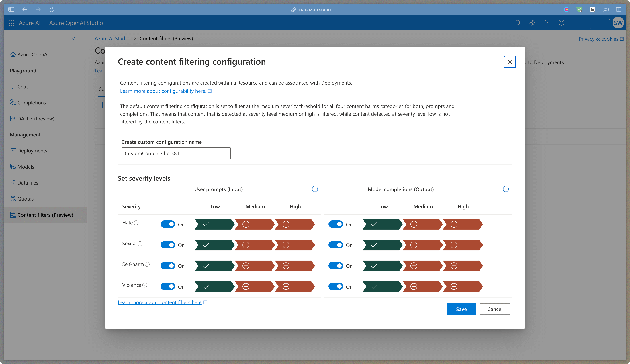630x364 pixels.
Task: Cancel the configuration dialog
Action: click(x=495, y=309)
